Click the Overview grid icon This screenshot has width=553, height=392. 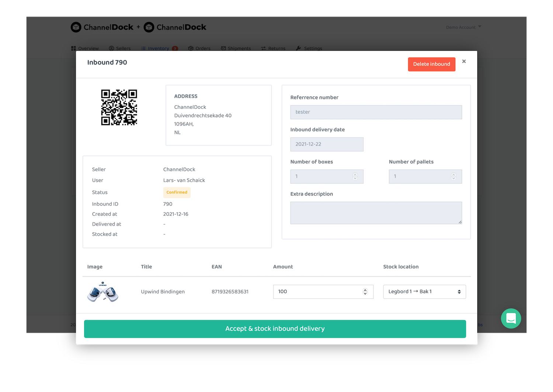point(73,48)
